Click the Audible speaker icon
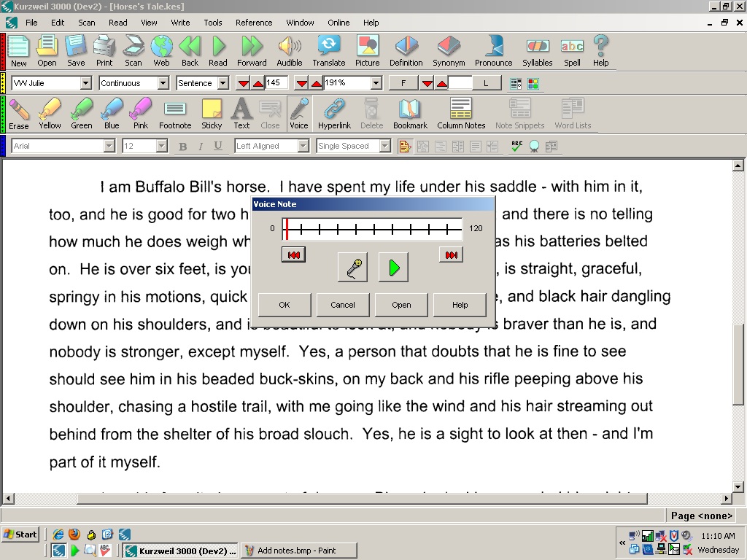The height and width of the screenshot is (560, 747). point(289,47)
